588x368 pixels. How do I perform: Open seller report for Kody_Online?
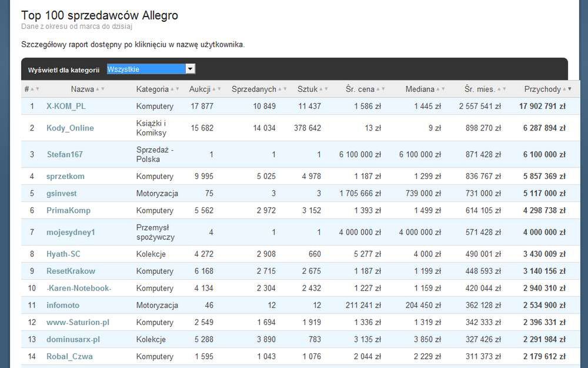[x=70, y=128]
